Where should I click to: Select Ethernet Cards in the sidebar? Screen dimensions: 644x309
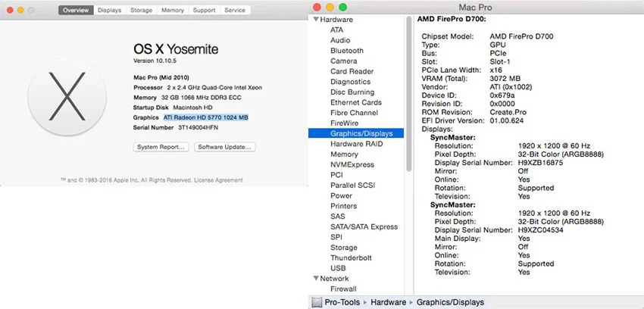[x=356, y=102]
